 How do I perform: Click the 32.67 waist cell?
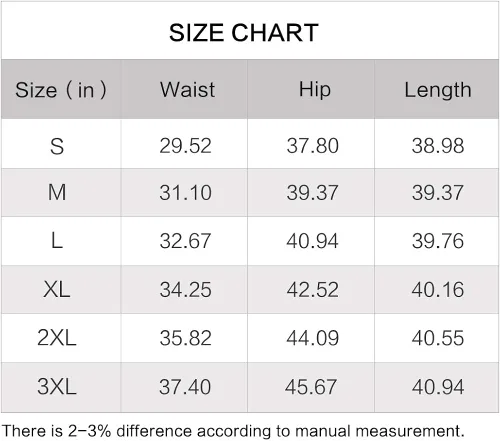(x=185, y=241)
